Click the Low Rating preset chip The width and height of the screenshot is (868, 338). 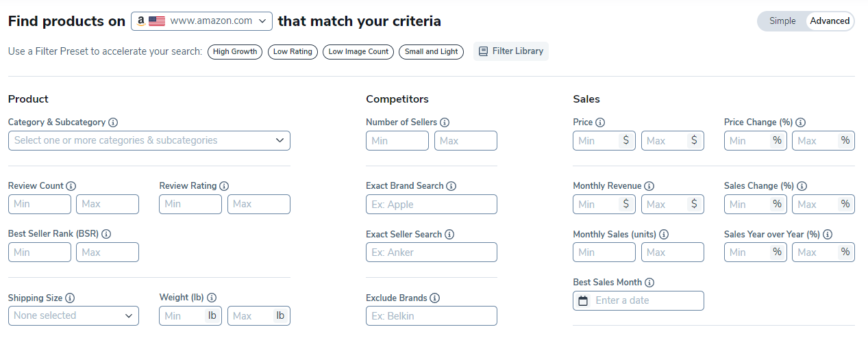click(x=293, y=51)
